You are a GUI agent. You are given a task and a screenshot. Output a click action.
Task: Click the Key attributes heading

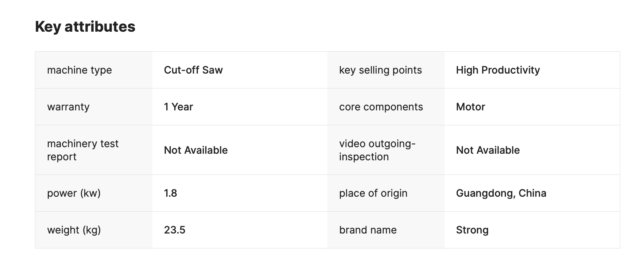[x=85, y=27]
